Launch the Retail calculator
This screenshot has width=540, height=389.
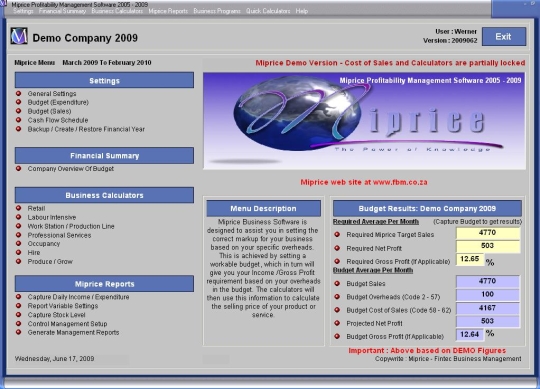tap(37, 208)
